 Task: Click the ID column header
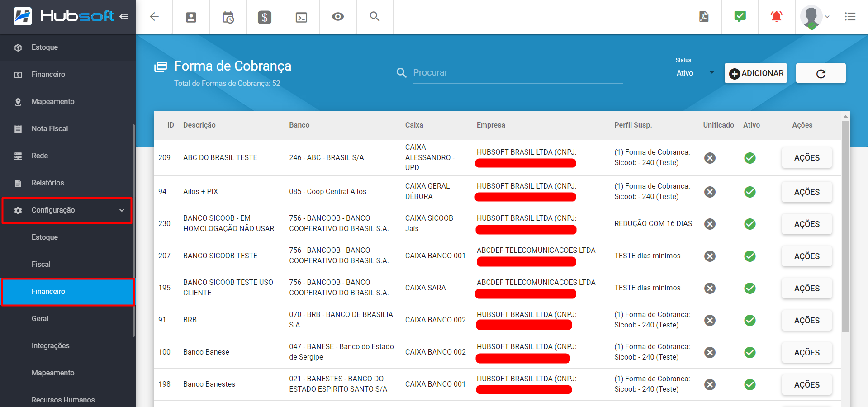171,125
